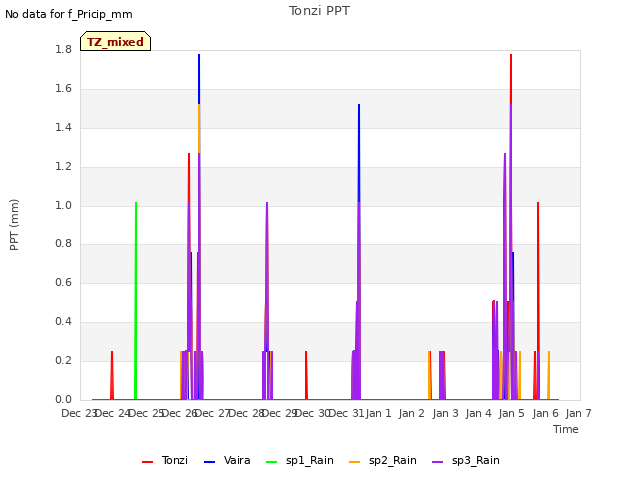Click the Vaira legend entry
The image size is (640, 480).
(x=227, y=460)
